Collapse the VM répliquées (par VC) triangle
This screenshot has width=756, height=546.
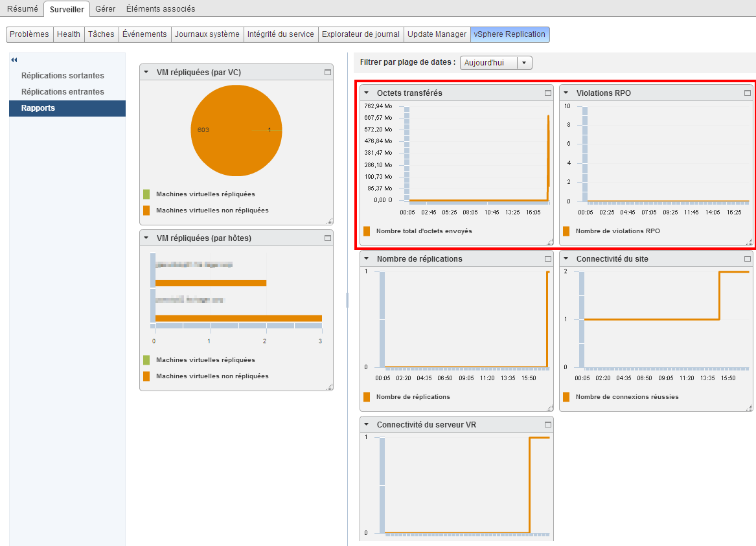pyautogui.click(x=146, y=73)
